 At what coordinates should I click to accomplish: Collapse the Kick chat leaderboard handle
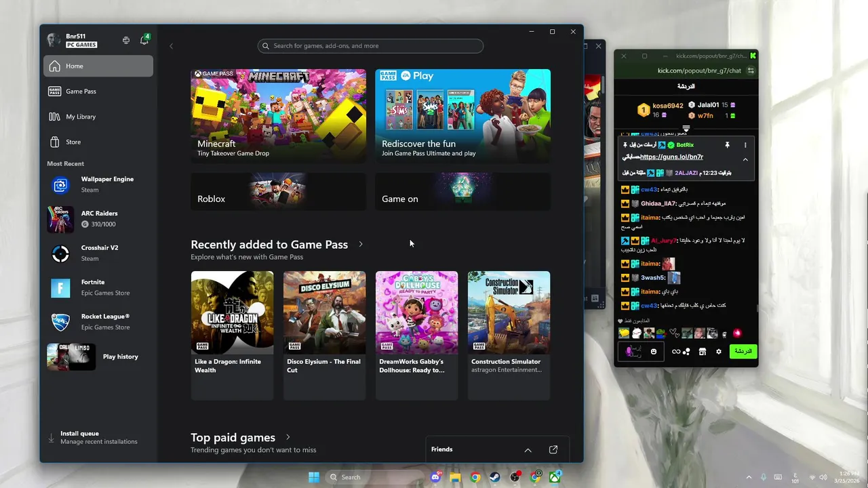coord(686,128)
